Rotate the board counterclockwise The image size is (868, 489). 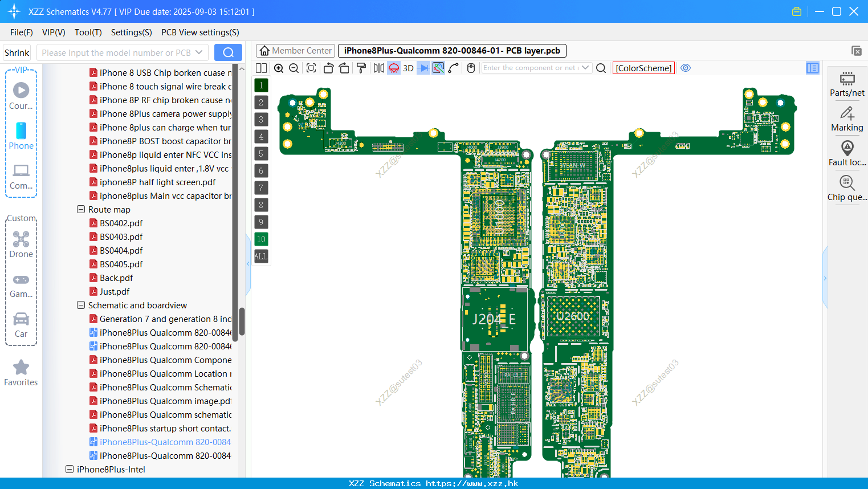click(328, 68)
